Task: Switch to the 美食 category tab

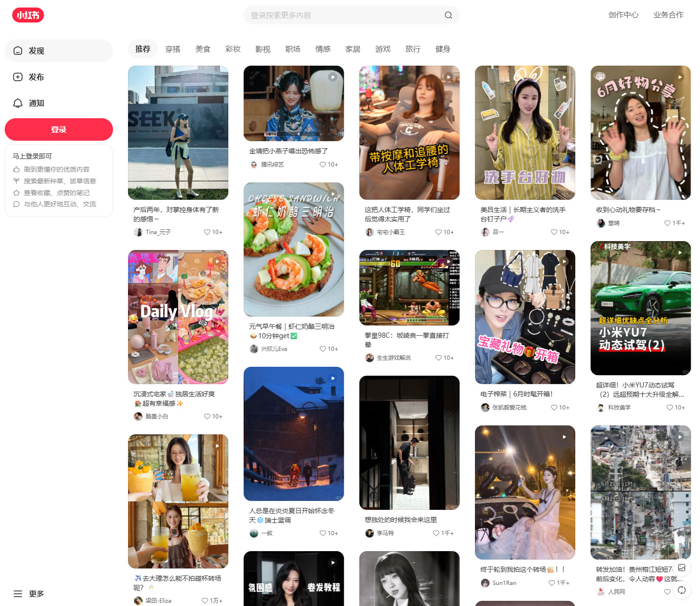Action: coord(203,49)
